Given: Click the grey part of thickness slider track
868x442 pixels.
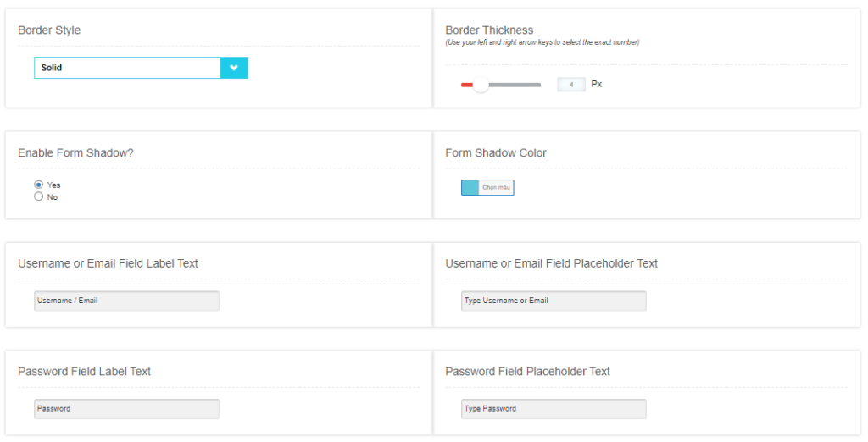Looking at the screenshot, I should pos(515,85).
